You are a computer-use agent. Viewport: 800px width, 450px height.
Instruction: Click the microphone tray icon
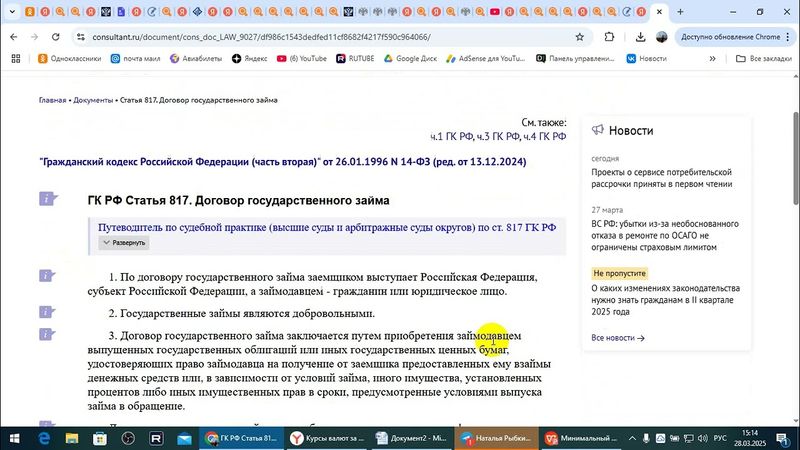coord(646,438)
